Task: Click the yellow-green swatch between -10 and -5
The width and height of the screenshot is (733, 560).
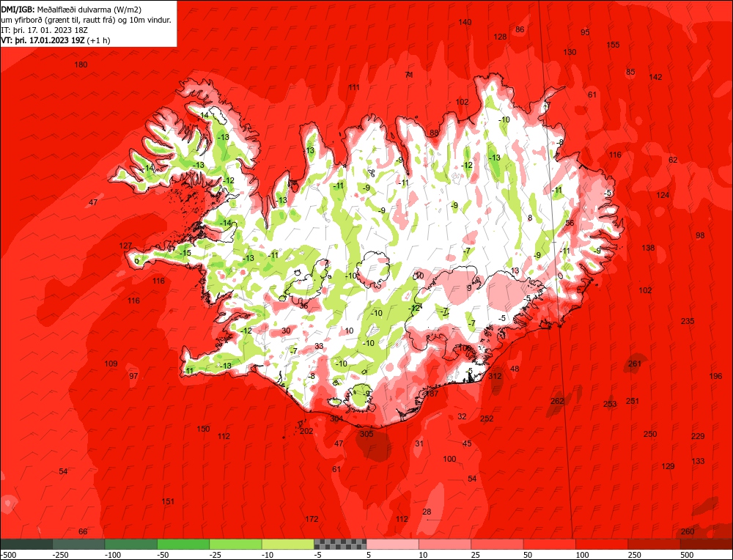Action: pyautogui.click(x=288, y=544)
